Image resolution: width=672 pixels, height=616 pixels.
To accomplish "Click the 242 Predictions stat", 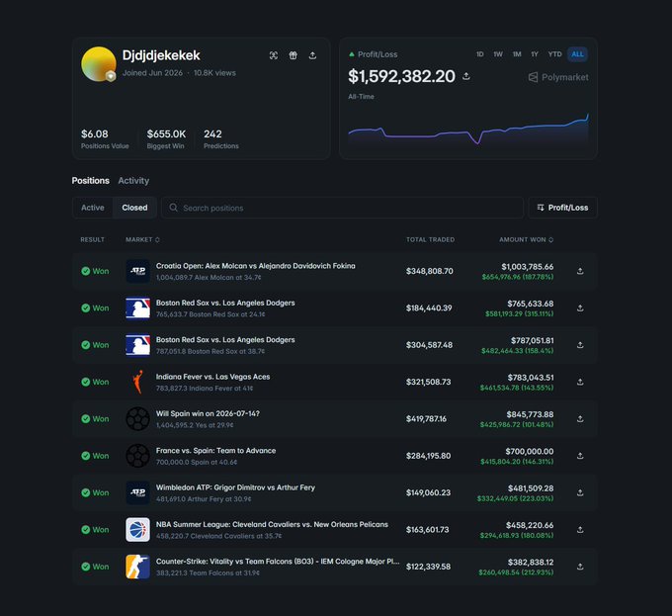I will point(221,138).
